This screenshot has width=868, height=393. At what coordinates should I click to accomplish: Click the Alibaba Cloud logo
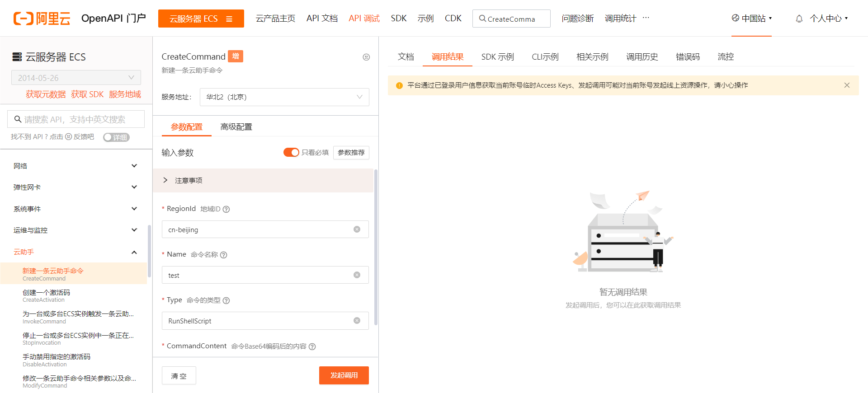pyautogui.click(x=42, y=19)
